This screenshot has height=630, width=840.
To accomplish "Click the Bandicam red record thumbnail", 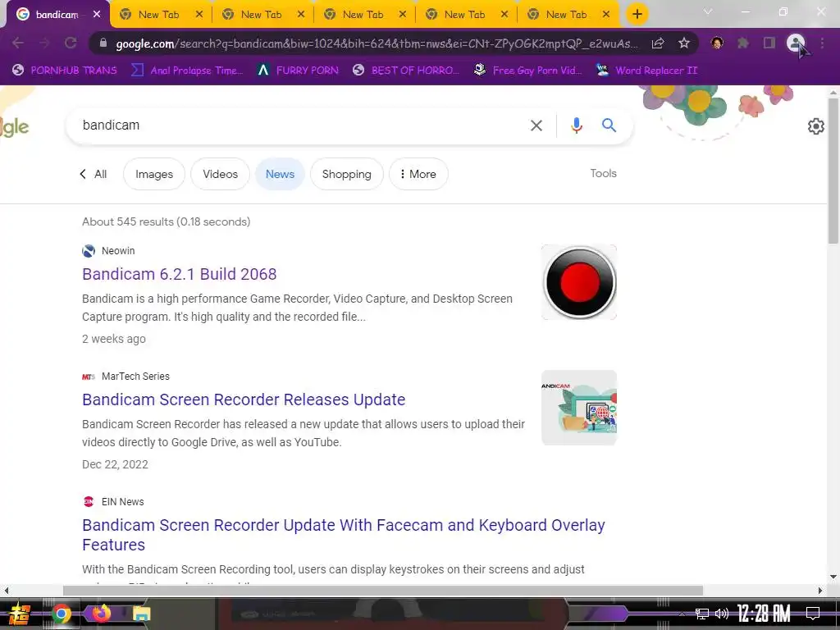I will pos(579,282).
